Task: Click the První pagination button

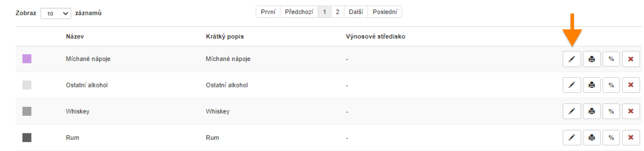Action: click(x=268, y=12)
